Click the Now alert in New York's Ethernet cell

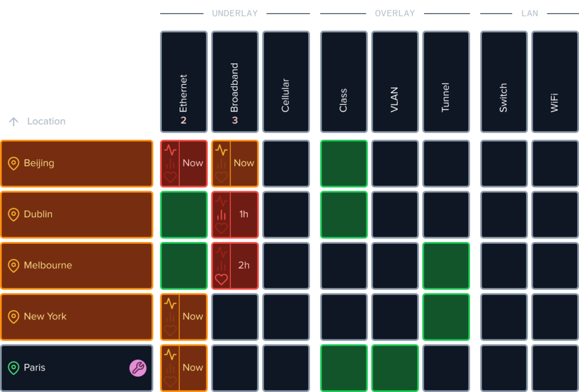point(193,317)
